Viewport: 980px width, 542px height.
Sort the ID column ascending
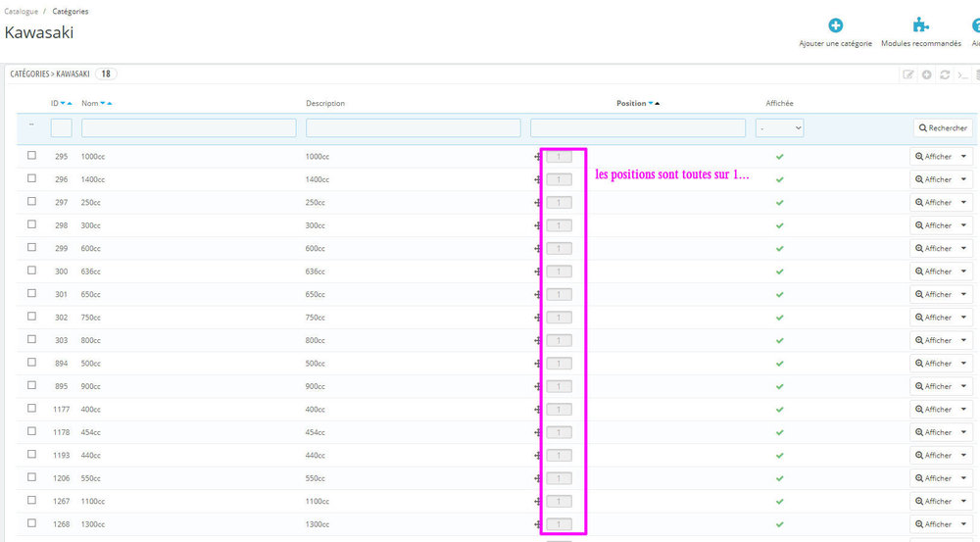70,103
